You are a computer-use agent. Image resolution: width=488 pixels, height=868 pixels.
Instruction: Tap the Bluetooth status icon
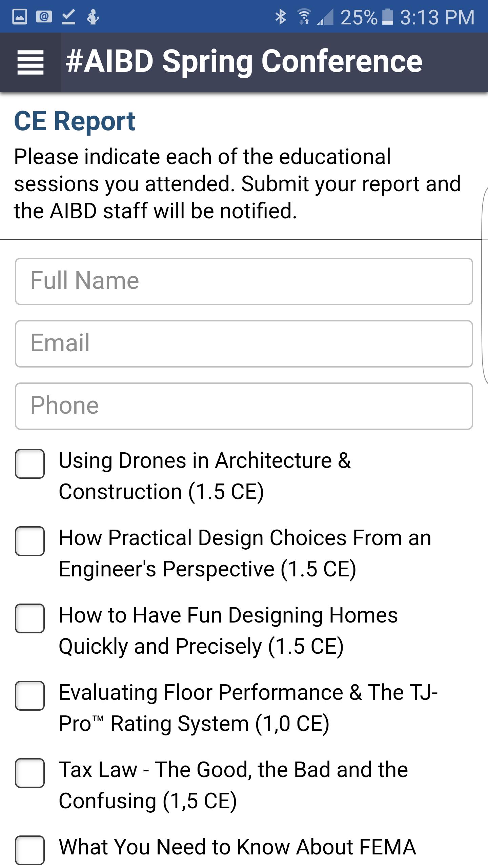click(281, 16)
